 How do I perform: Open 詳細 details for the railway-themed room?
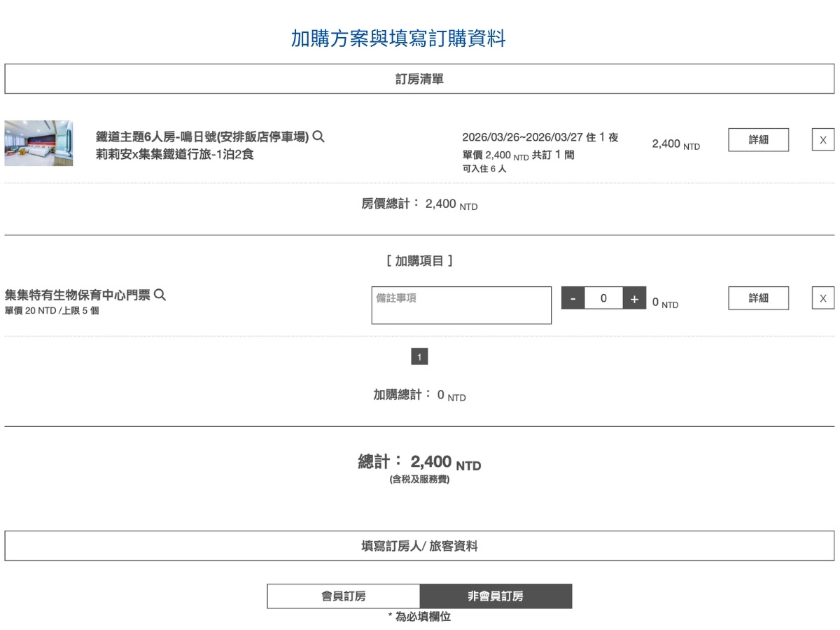click(x=758, y=139)
